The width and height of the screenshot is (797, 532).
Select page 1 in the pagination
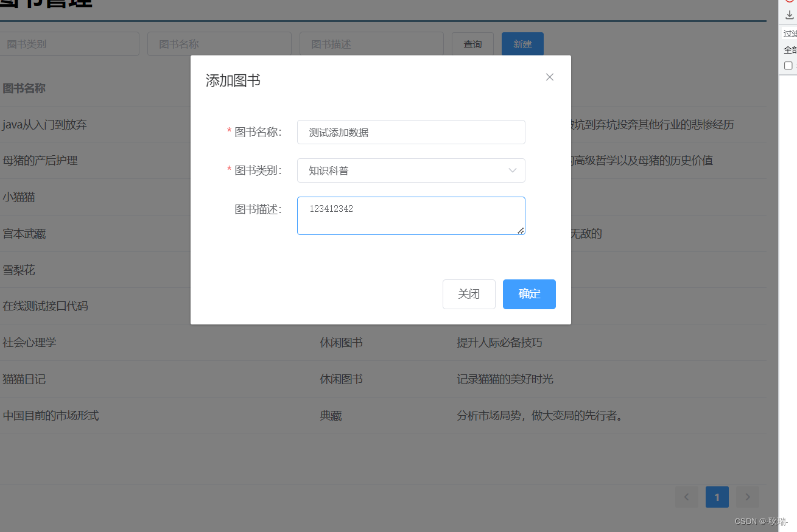click(x=717, y=497)
